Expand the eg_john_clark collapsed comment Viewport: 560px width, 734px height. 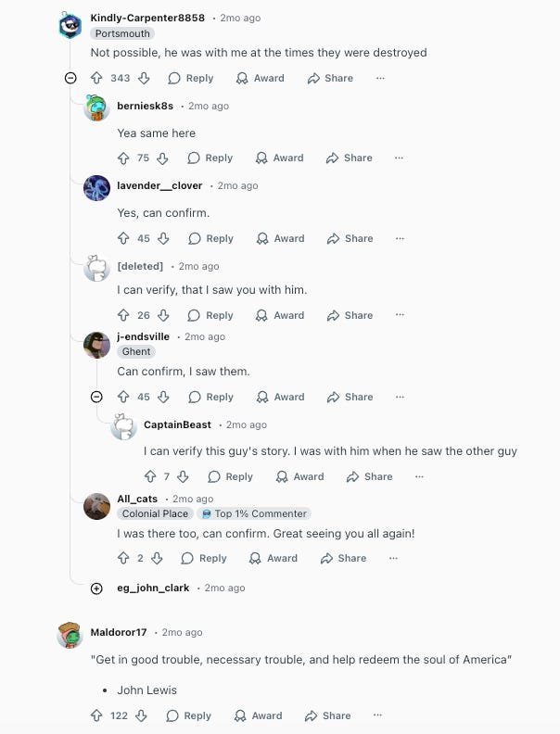pos(96,588)
